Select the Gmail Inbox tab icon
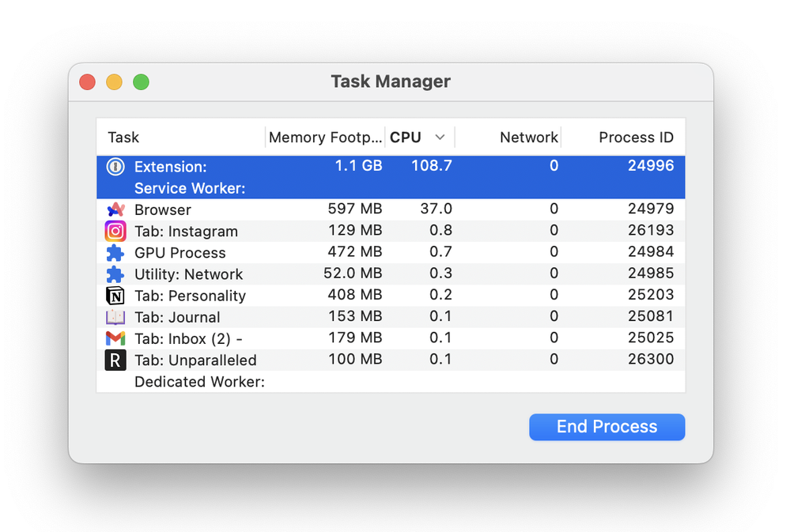 pyautogui.click(x=115, y=338)
